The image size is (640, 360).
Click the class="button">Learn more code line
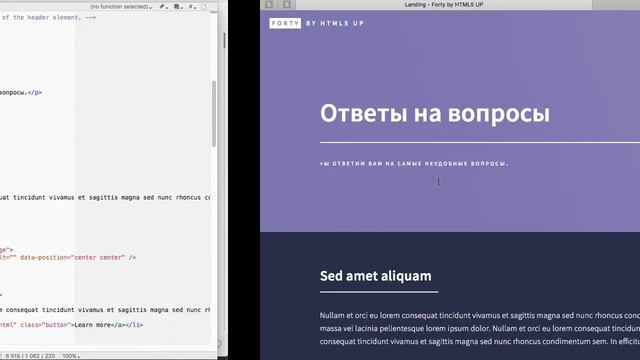tap(71, 325)
